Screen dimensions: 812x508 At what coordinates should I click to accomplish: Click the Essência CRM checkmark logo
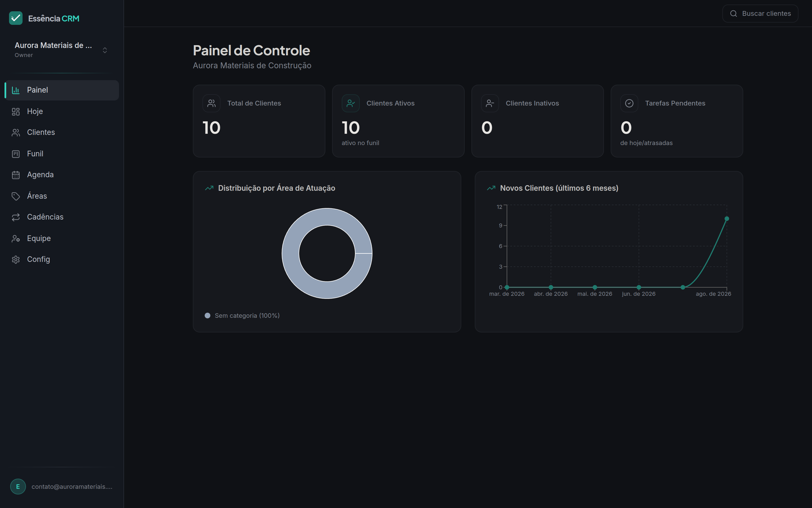tap(16, 18)
